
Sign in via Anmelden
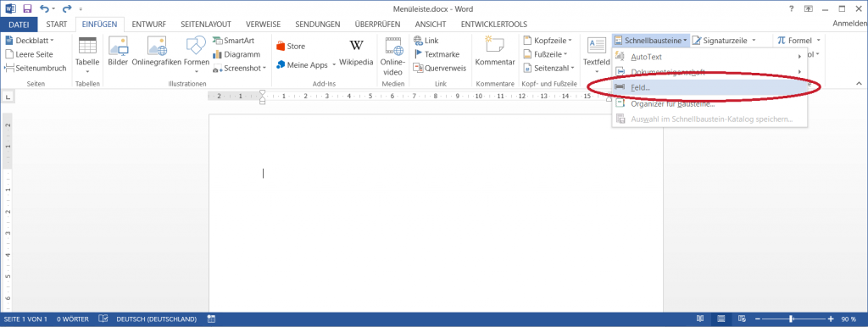[x=850, y=24]
